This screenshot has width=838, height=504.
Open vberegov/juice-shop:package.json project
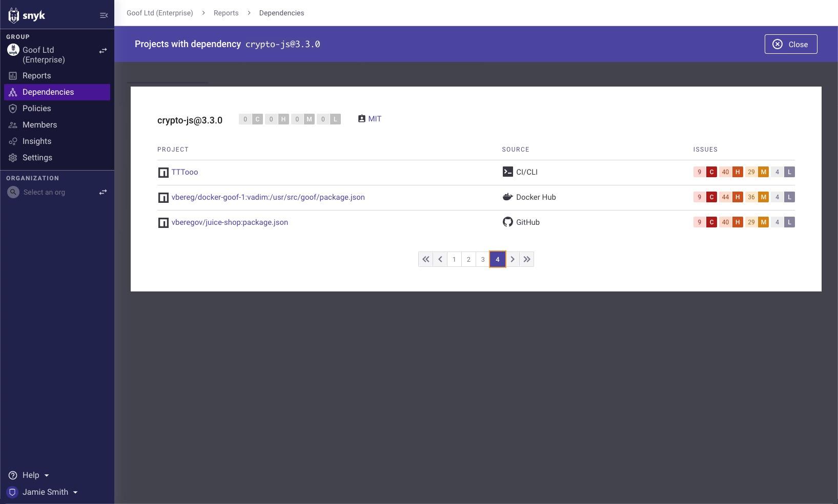pyautogui.click(x=230, y=222)
